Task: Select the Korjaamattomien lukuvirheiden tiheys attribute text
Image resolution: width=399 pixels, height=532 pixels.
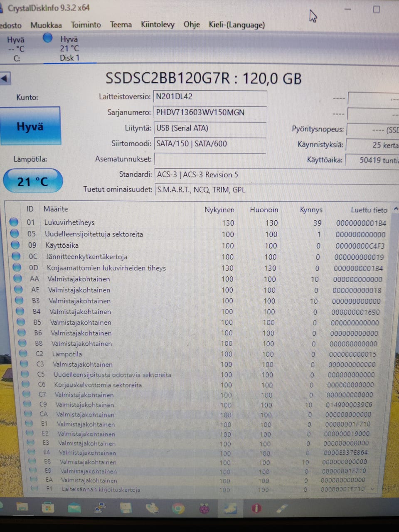Action: [106, 268]
